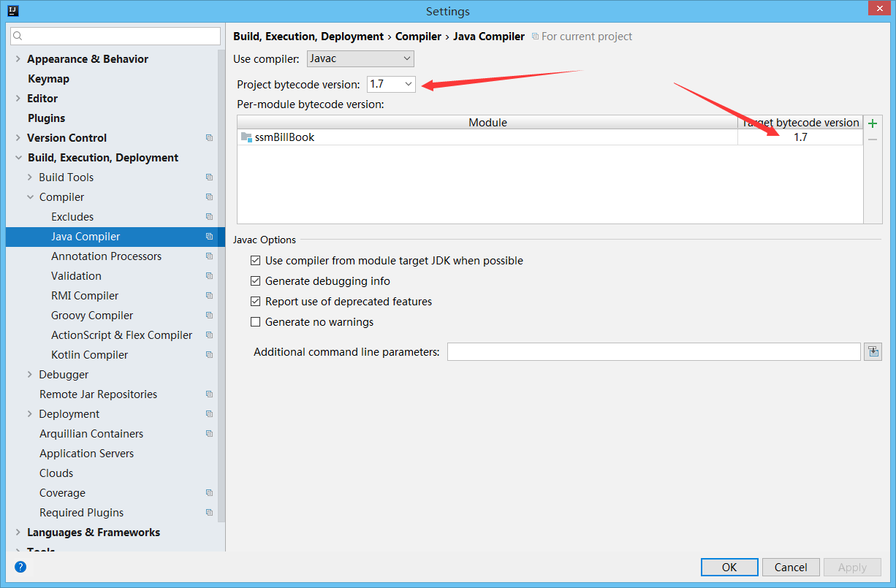Click the expand command line parameters icon
896x588 pixels.
[x=873, y=352]
